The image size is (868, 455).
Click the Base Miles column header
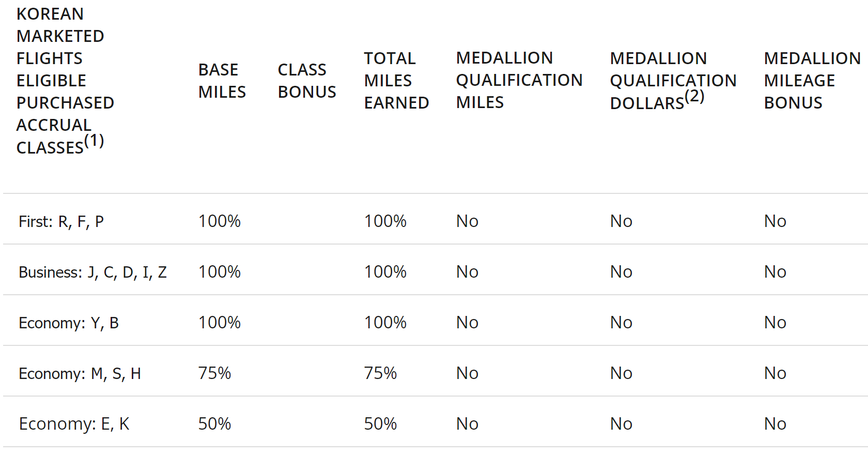[222, 81]
